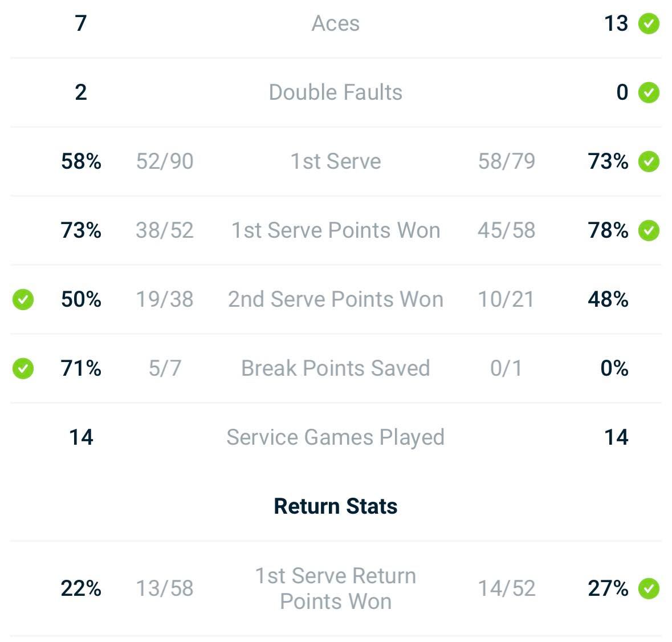Tap the 5/7 break points fraction
Viewport: 672px width, 642px height.
pyautogui.click(x=165, y=368)
